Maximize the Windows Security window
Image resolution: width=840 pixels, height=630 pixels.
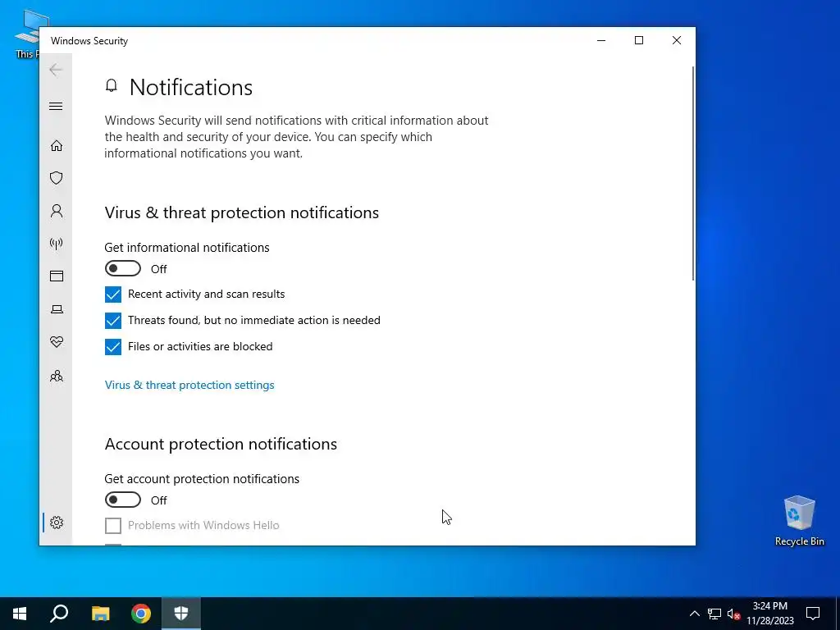638,41
